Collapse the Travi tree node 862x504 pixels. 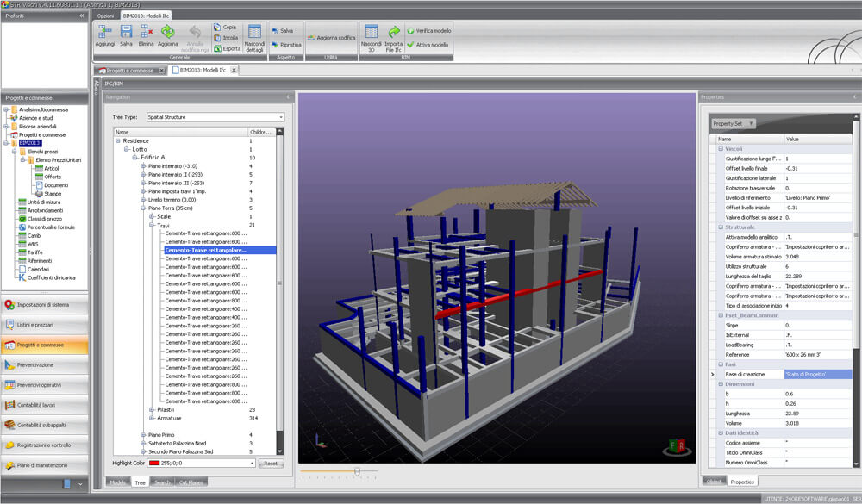[x=152, y=225]
